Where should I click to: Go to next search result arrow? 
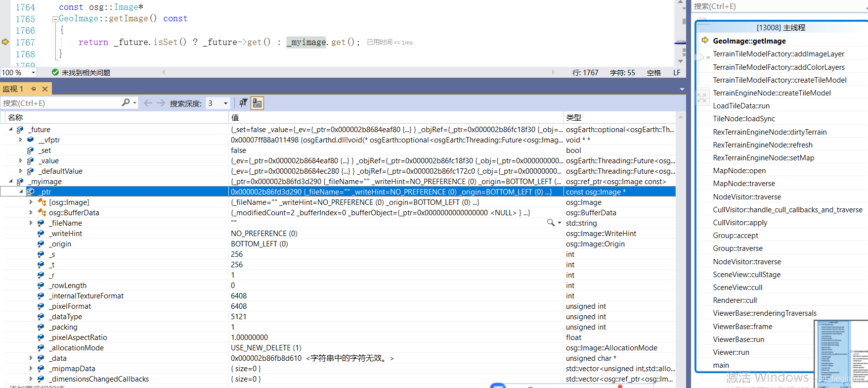pos(161,103)
